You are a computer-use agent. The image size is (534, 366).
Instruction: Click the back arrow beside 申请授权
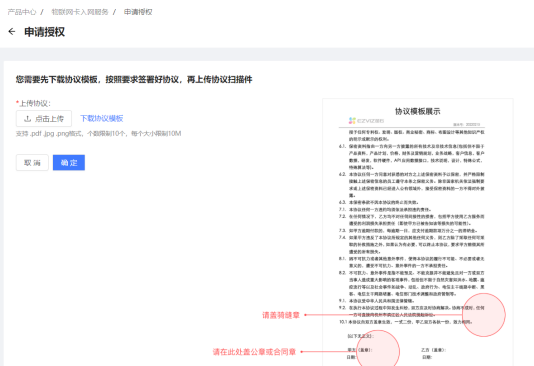12,32
